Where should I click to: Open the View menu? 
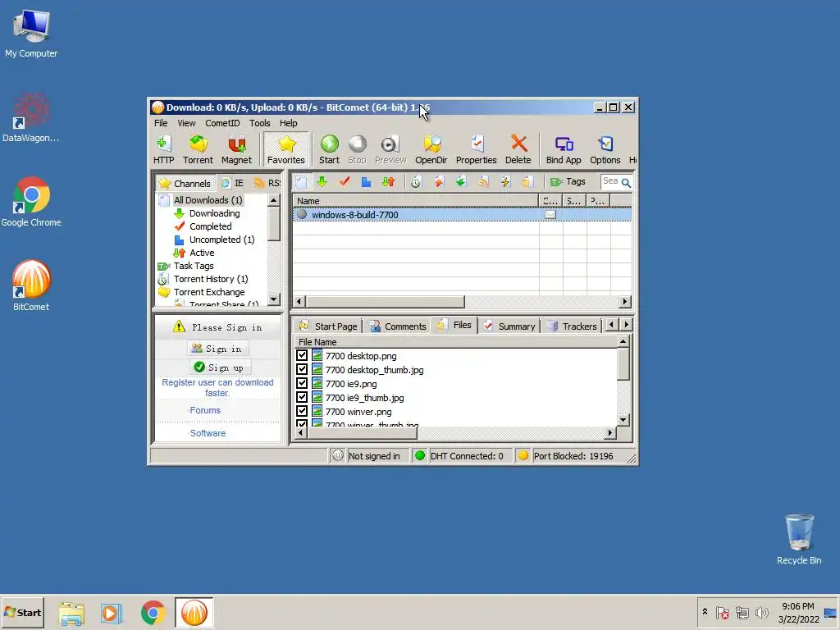tap(186, 123)
